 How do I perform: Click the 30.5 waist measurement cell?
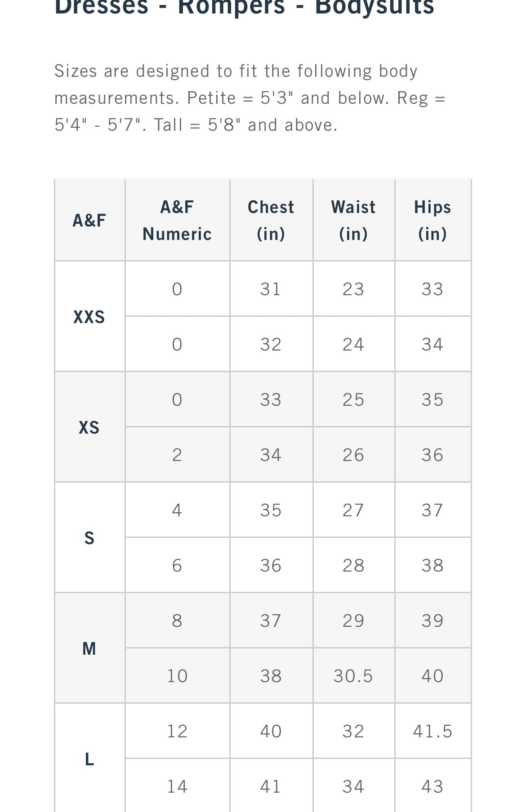pos(353,676)
